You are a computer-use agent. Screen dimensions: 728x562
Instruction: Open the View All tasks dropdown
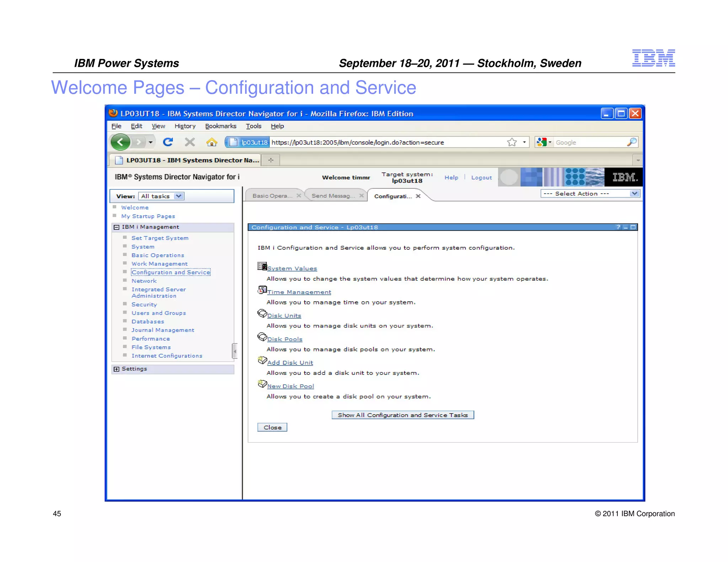coord(179,196)
